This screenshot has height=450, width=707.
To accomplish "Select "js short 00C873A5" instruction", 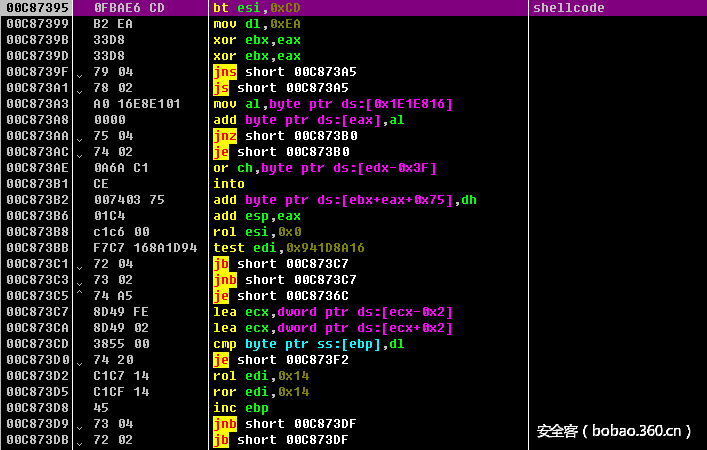I will point(280,88).
